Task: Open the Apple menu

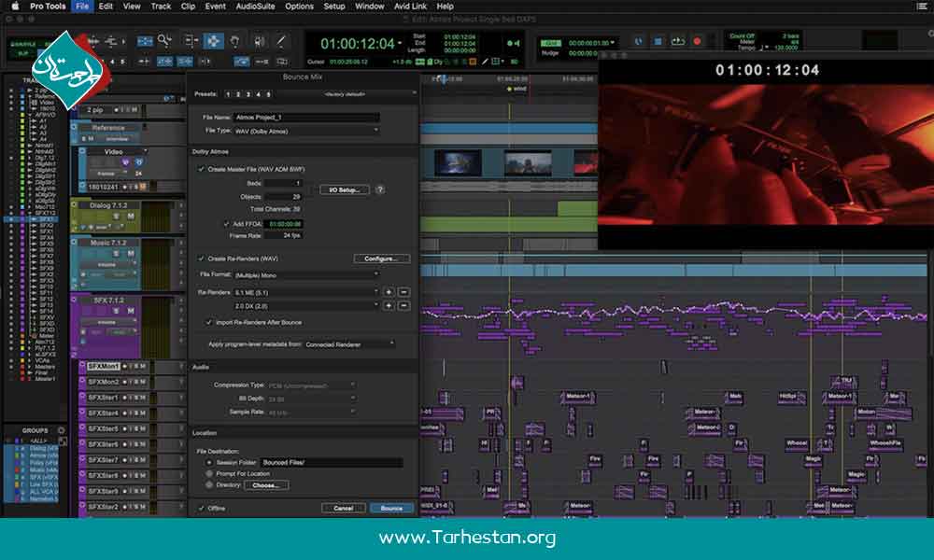Action: 15,6
